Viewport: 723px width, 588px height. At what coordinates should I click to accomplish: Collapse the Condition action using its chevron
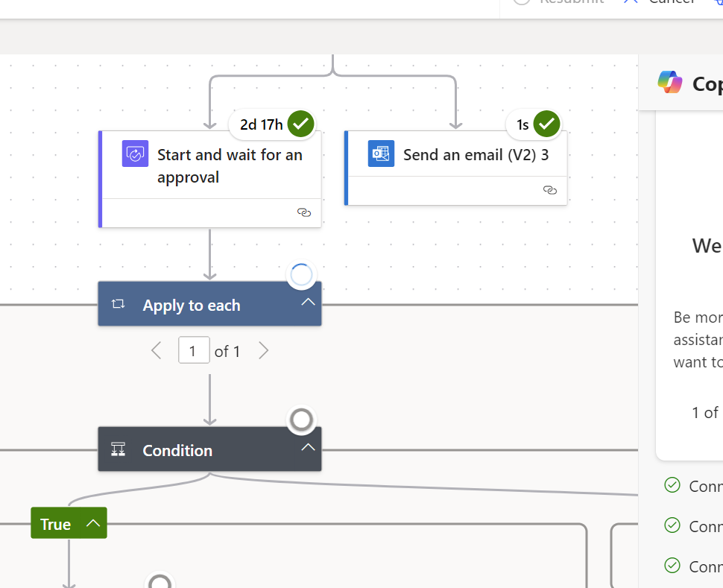[x=308, y=447]
